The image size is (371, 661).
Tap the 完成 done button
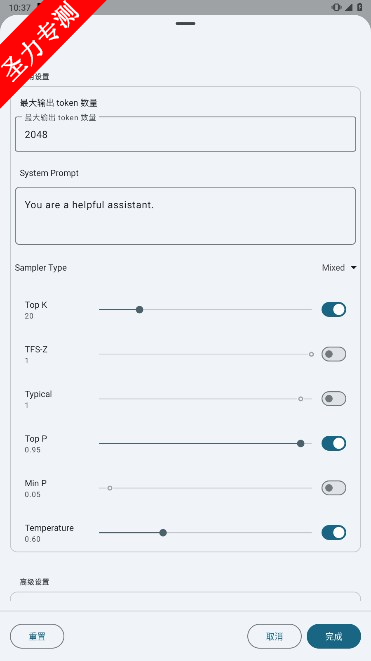tap(334, 637)
